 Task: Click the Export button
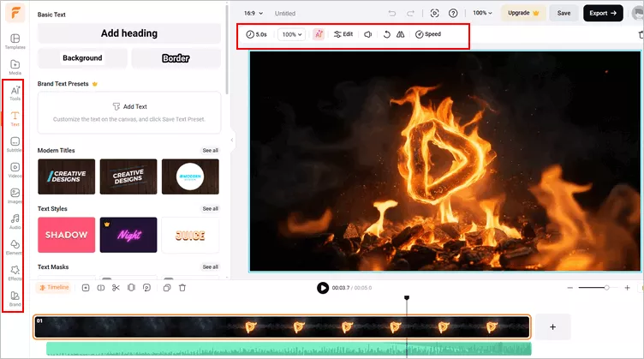point(603,13)
